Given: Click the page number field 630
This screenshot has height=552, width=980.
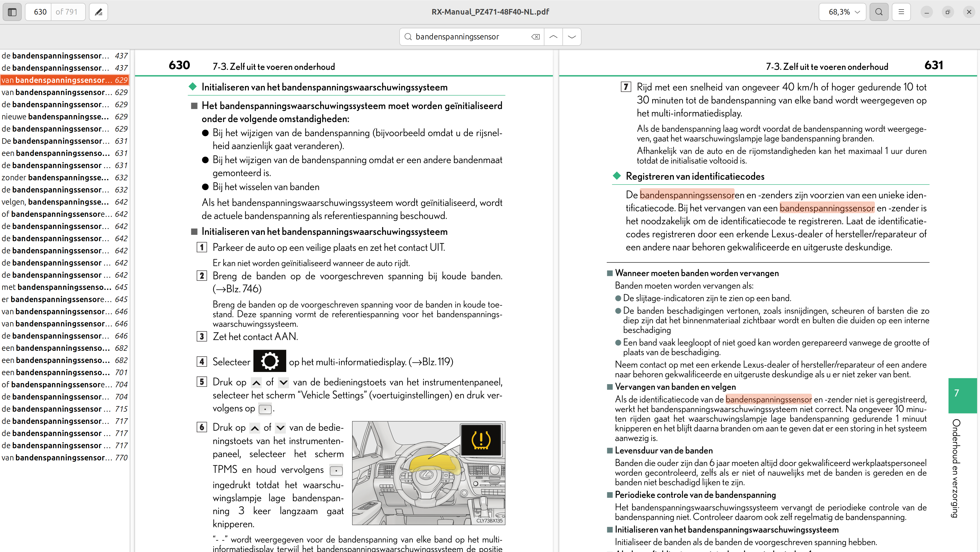Looking at the screenshot, I should tap(40, 12).
